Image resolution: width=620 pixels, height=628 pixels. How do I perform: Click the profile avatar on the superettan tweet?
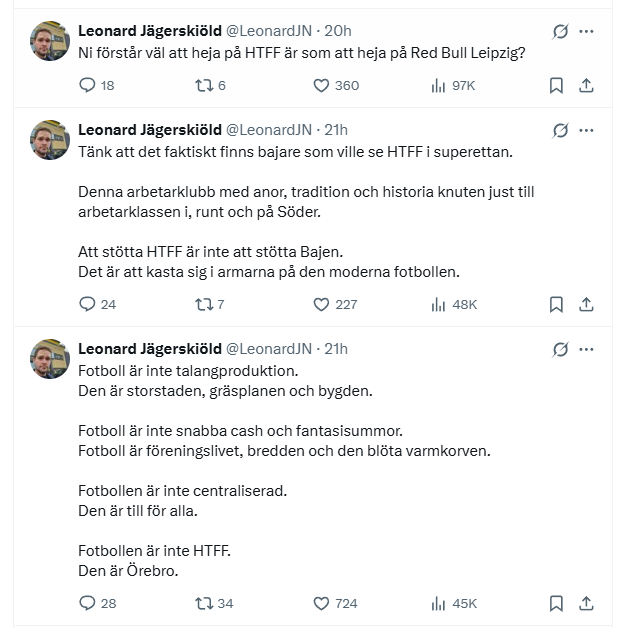[49, 141]
